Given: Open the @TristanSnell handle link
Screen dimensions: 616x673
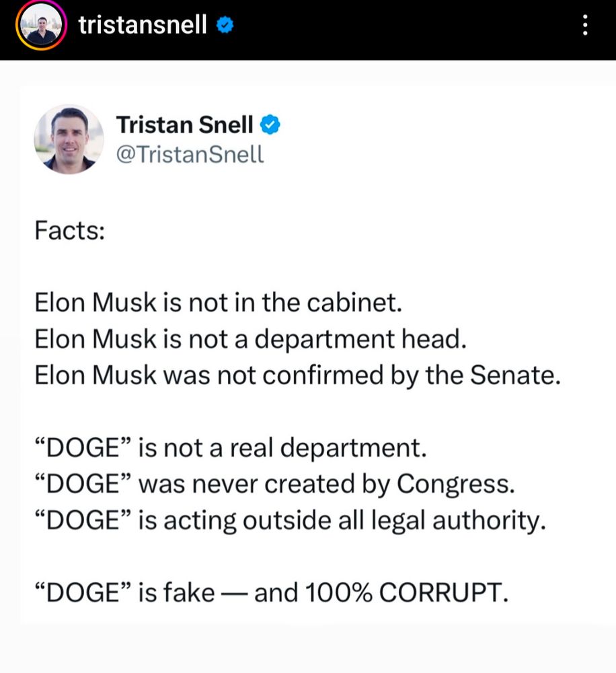Looking at the screenshot, I should [190, 154].
